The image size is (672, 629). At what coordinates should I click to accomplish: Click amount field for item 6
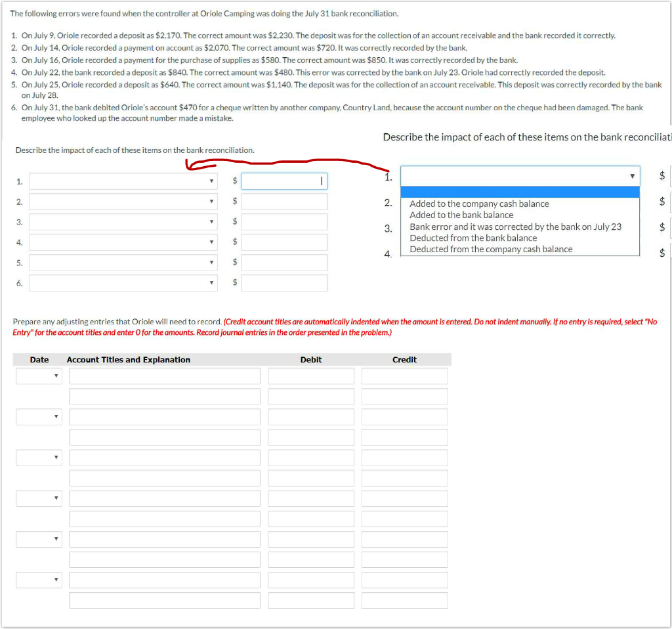pyautogui.click(x=284, y=283)
